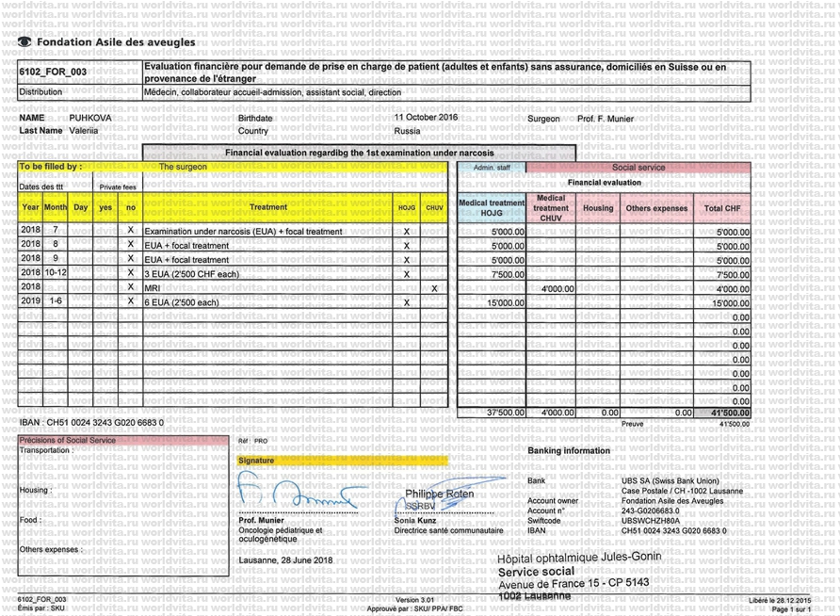This screenshot has height=616, width=840.
Task: Click "Page 1 sur 1" in footer
Action: coord(791,609)
